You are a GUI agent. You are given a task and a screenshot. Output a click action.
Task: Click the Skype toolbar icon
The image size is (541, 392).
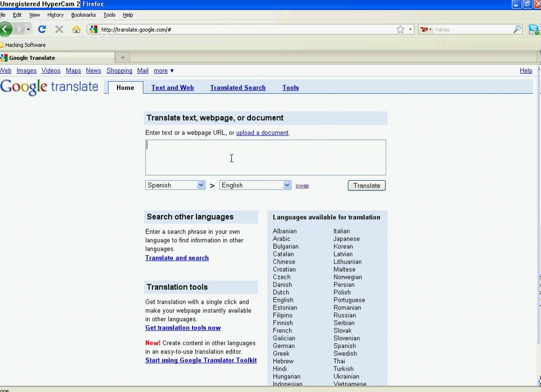[x=534, y=29]
